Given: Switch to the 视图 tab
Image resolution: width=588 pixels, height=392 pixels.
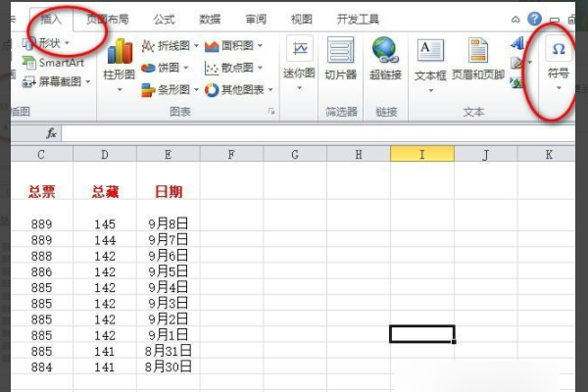Looking at the screenshot, I should pyautogui.click(x=302, y=20).
